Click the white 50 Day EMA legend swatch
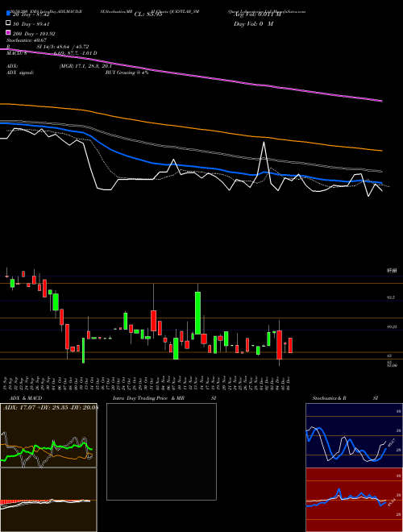403x532 pixels. point(8,23)
